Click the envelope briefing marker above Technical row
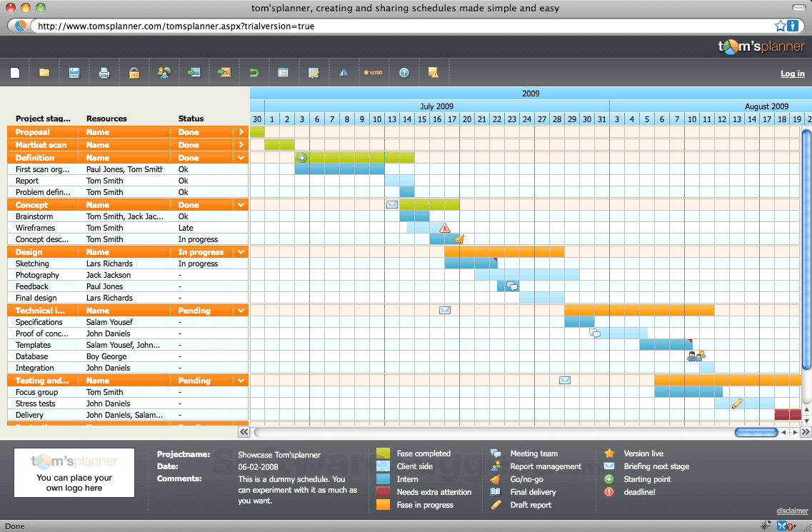Viewport: 812px width, 532px height. click(x=445, y=310)
